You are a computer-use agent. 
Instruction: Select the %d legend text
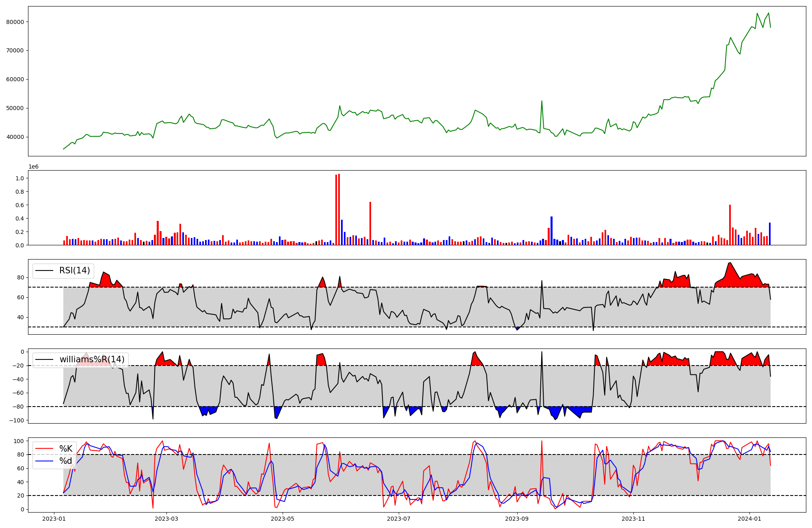click(x=66, y=461)
